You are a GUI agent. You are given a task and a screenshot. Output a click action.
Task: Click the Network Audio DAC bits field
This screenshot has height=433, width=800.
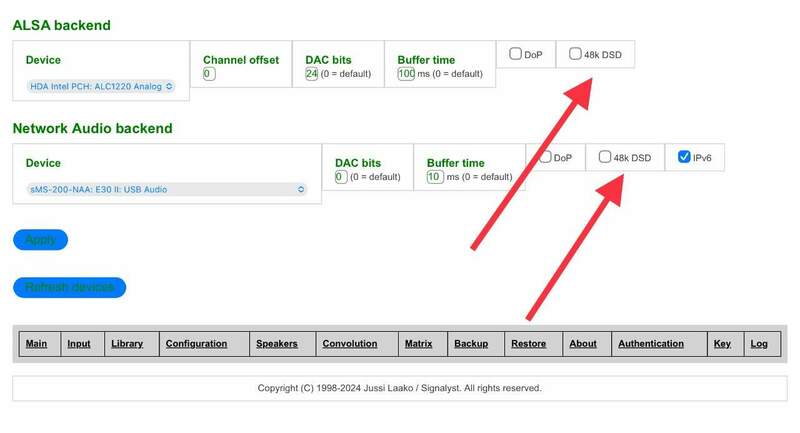[x=340, y=177]
